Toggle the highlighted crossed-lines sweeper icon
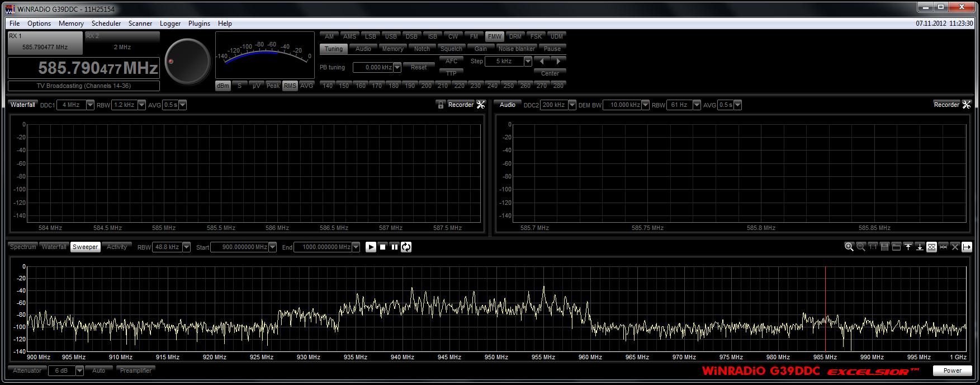Screen dimensions: 980x385 pyautogui.click(x=931, y=247)
